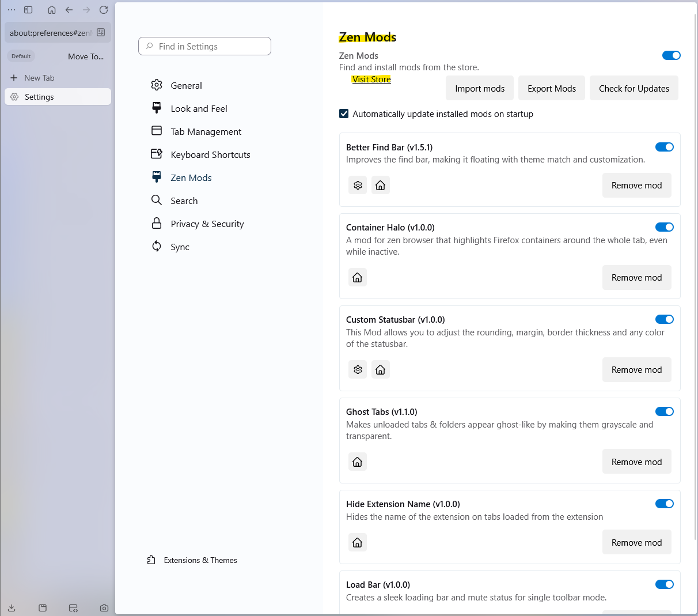This screenshot has height=616, width=698.
Task: Click the Sync arrows icon
Action: [157, 247]
